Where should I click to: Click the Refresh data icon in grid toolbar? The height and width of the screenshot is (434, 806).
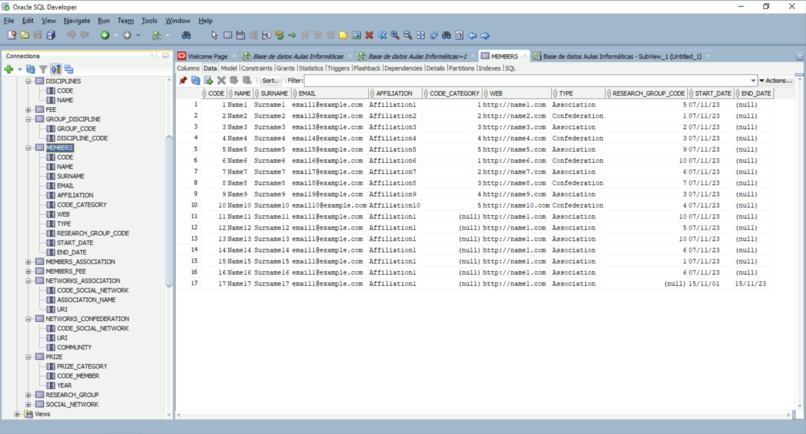pos(195,80)
